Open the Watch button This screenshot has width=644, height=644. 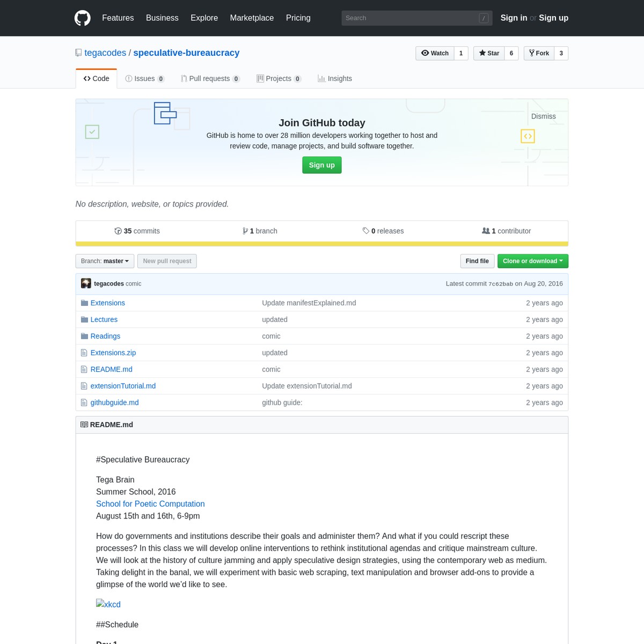pyautogui.click(x=435, y=53)
